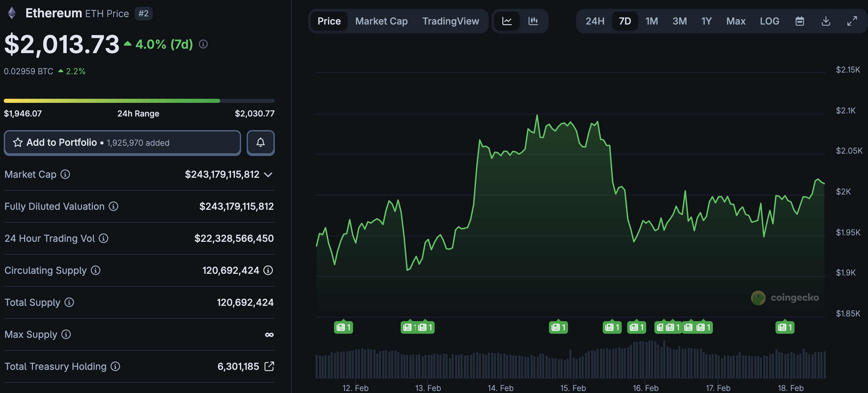This screenshot has height=393, width=868.
Task: Switch to line chart view icon
Action: (x=507, y=21)
